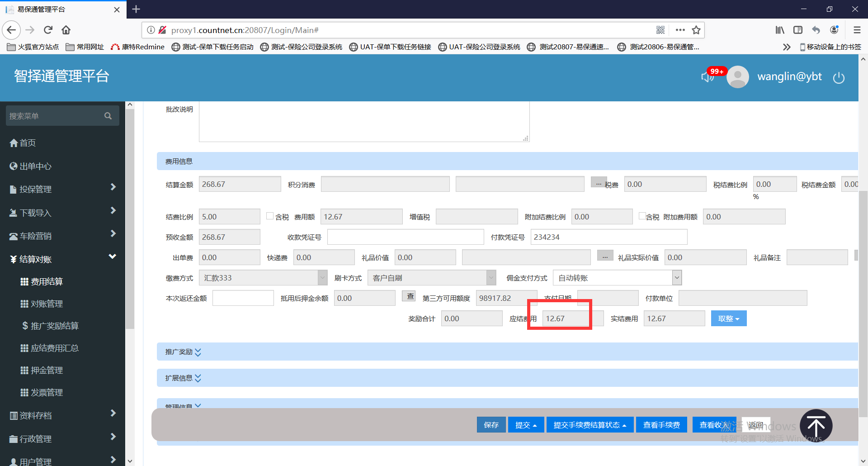The width and height of the screenshot is (868, 466).
Task: Open the 取整 dropdown button
Action: (728, 319)
